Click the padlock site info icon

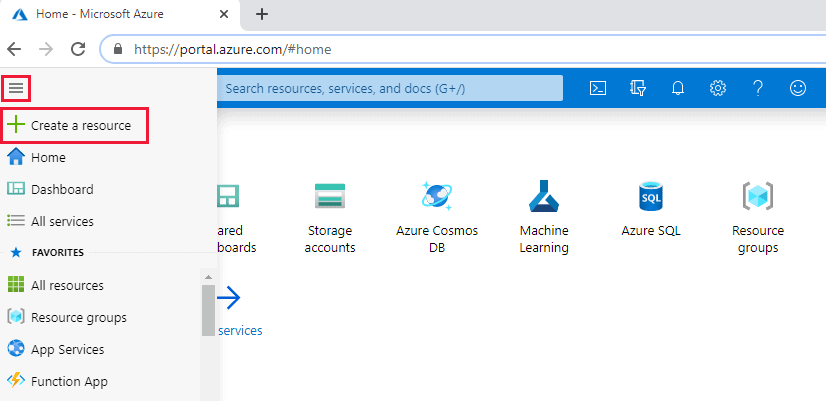[x=118, y=50]
